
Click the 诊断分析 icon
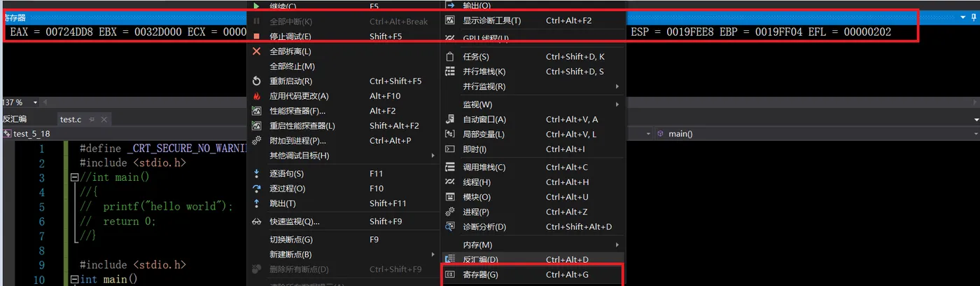[450, 226]
